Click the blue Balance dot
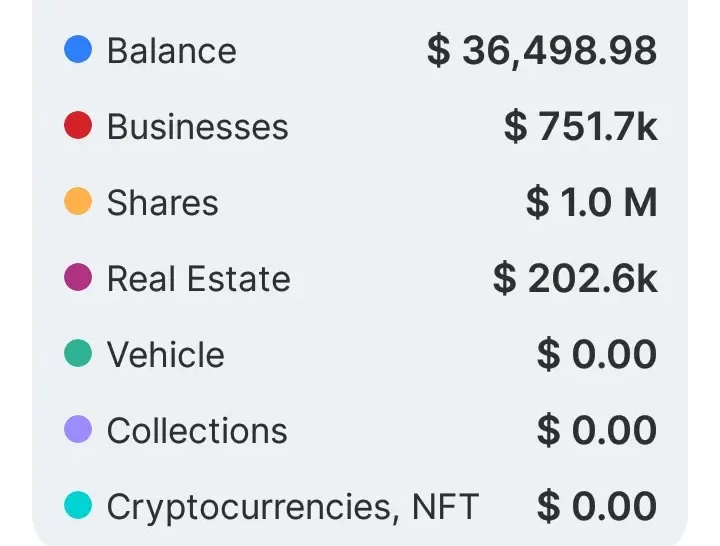Screen dimensions: 720x546 click(x=78, y=49)
